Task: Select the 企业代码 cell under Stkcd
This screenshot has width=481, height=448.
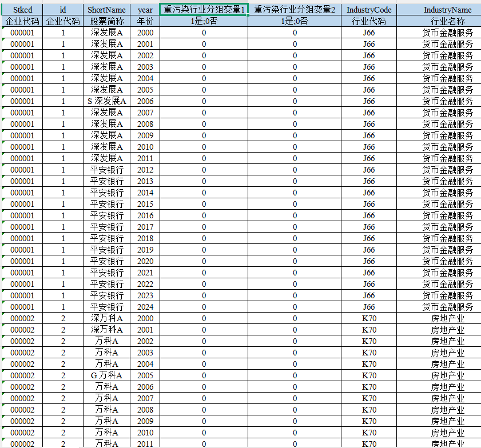Action: coord(22,21)
